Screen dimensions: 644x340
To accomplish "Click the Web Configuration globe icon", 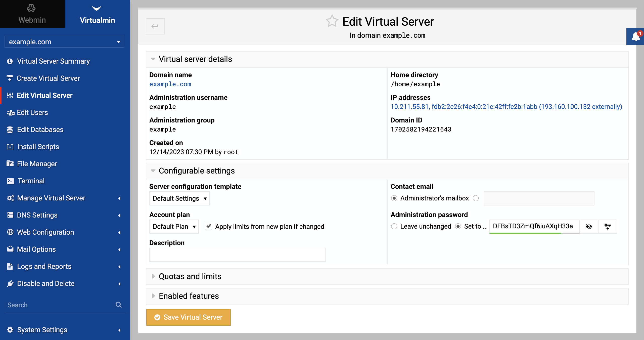I will coord(10,232).
